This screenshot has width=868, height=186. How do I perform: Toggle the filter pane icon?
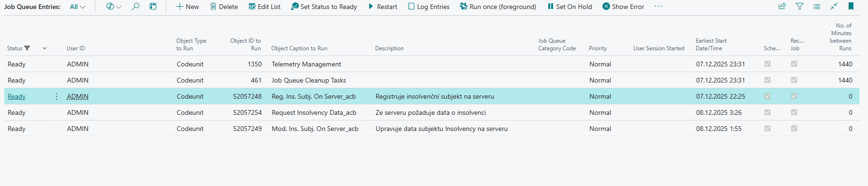pyautogui.click(x=800, y=6)
